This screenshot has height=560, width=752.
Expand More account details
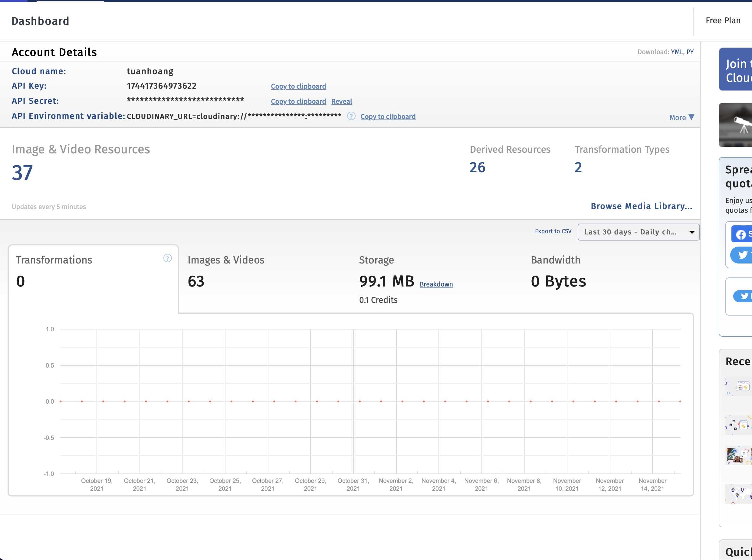[x=682, y=118]
